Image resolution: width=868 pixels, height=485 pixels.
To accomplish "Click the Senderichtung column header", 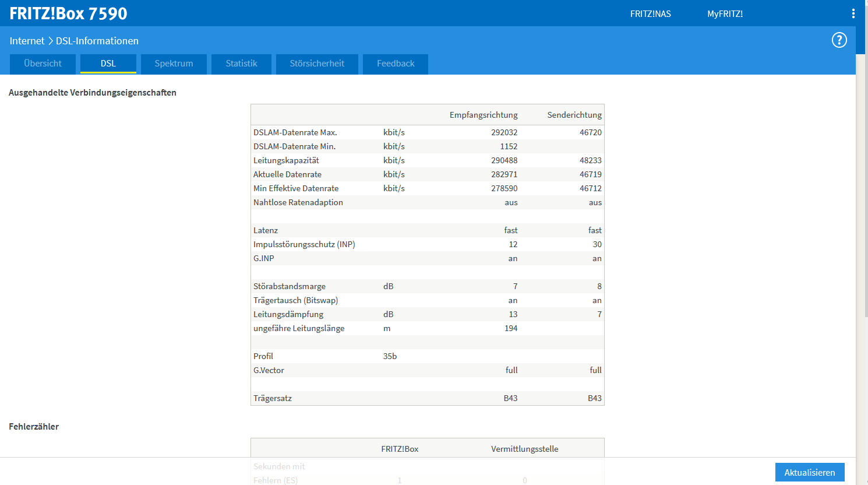I will [x=574, y=115].
